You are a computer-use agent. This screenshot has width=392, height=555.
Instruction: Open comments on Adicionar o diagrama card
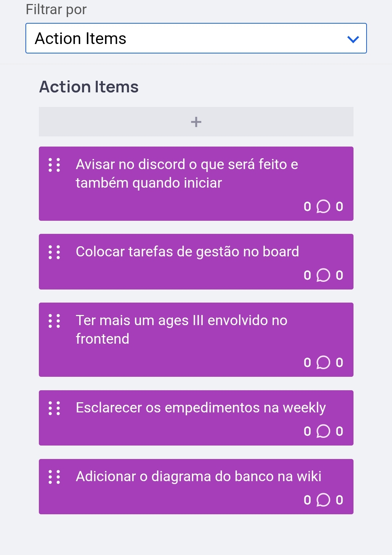323,500
